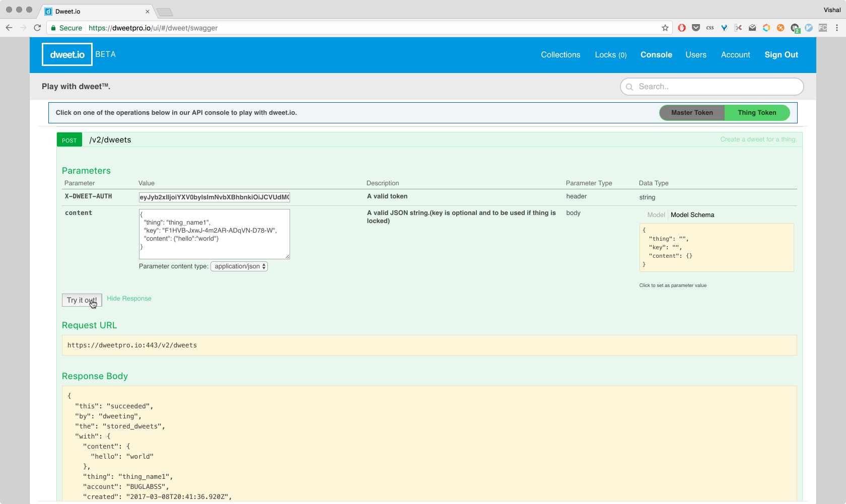Click the Vishal profile name

pos(832,10)
